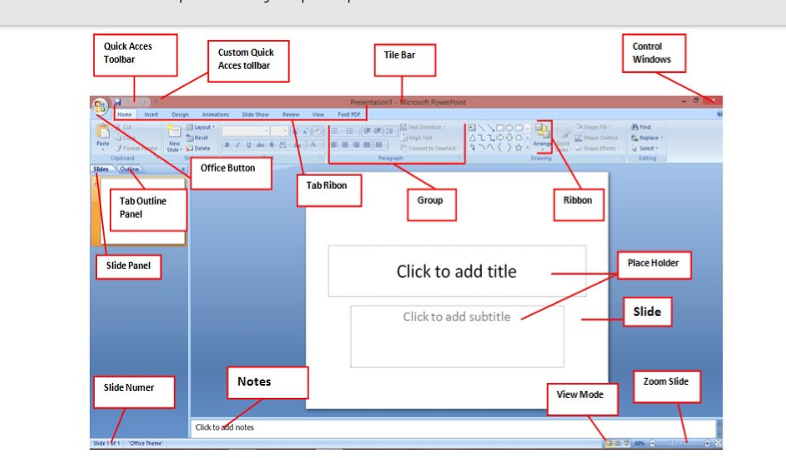Open the Convert to SmartArt dropdown

[x=430, y=148]
